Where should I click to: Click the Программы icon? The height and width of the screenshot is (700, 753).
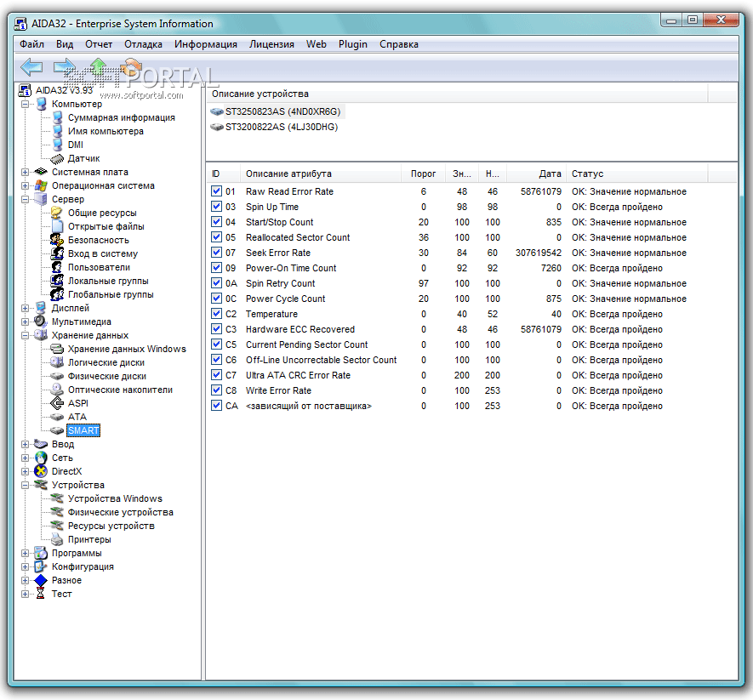42,553
